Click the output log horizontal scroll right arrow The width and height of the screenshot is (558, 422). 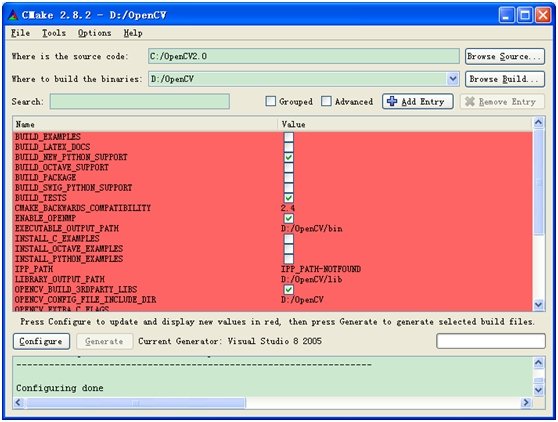point(526,402)
